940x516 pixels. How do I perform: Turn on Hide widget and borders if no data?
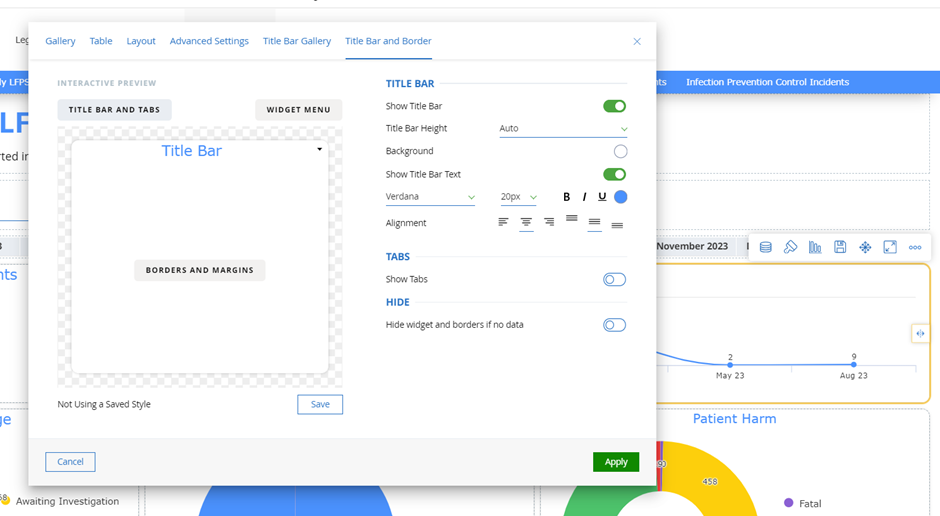pyautogui.click(x=614, y=325)
